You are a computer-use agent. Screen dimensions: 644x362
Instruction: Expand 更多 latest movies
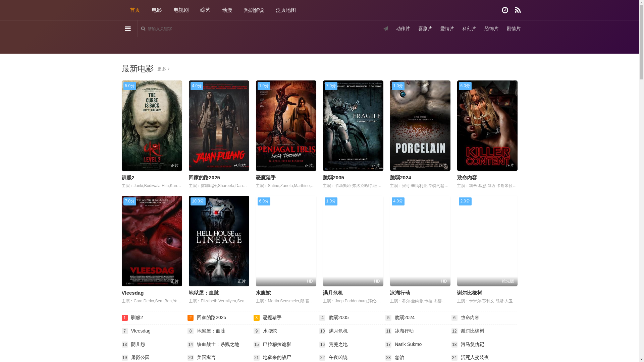click(163, 69)
